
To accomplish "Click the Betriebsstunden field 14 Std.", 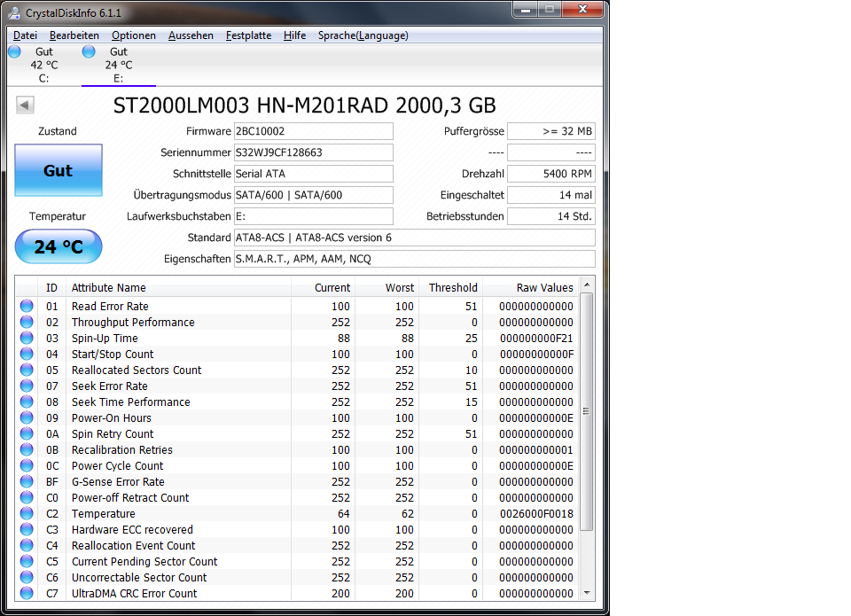I will [x=550, y=216].
